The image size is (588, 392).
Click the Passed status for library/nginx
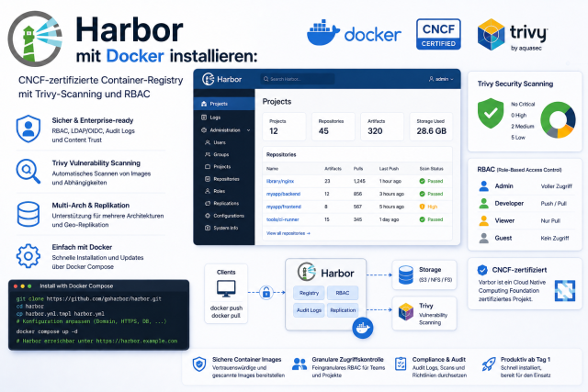(431, 181)
